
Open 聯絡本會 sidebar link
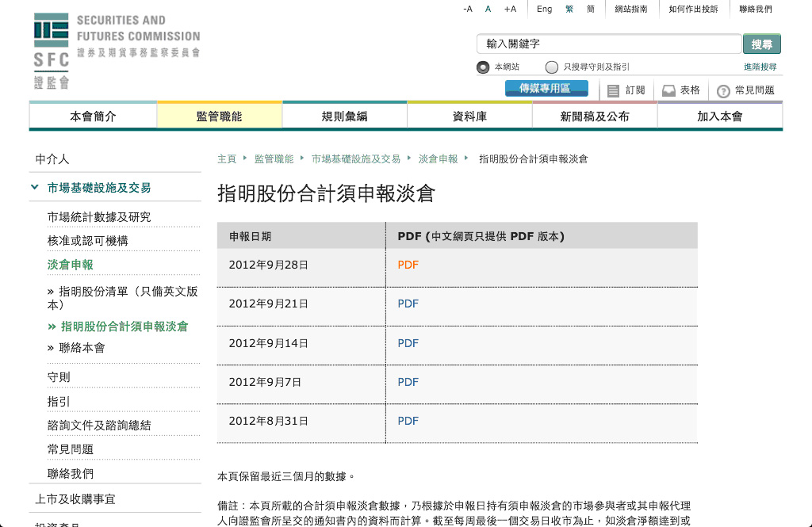point(76,348)
